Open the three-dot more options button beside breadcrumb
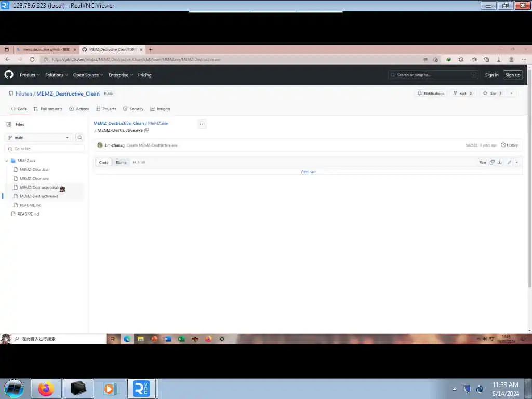 click(202, 124)
